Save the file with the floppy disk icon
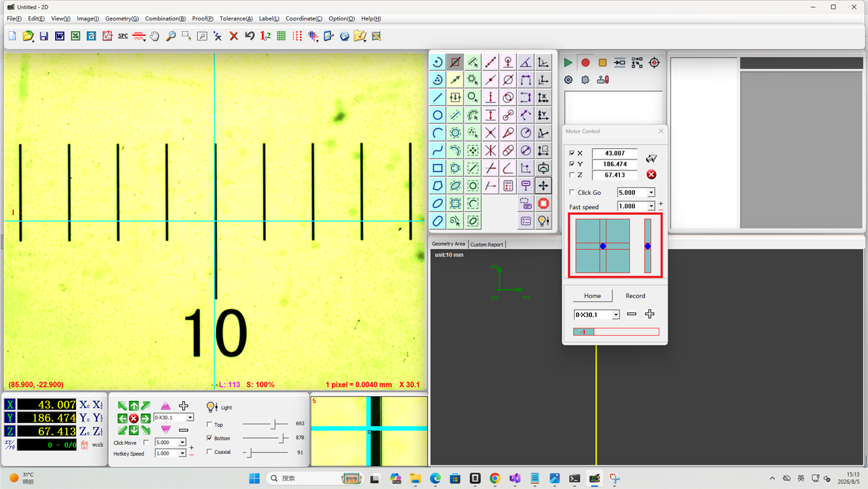Image resolution: width=868 pixels, height=489 pixels. tap(43, 36)
